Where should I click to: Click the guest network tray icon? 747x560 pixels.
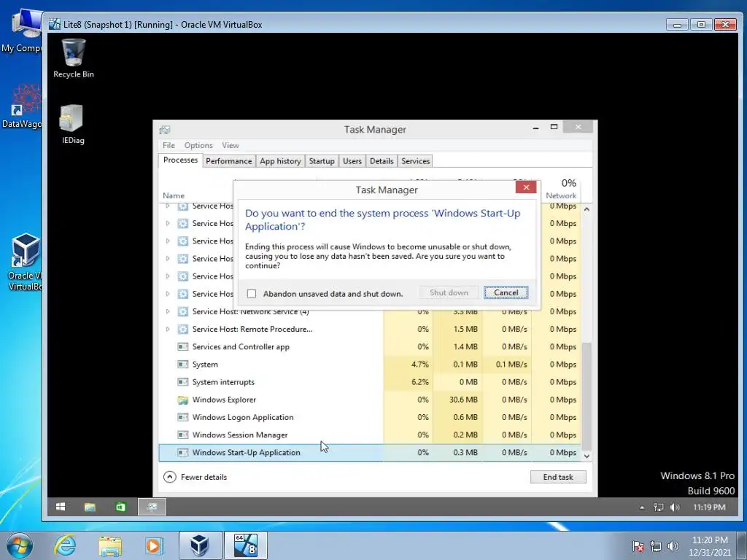point(659,507)
